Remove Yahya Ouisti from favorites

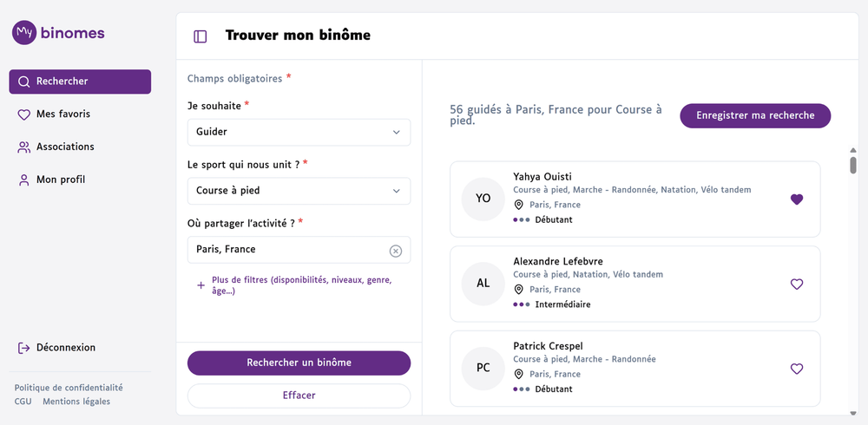(x=797, y=199)
